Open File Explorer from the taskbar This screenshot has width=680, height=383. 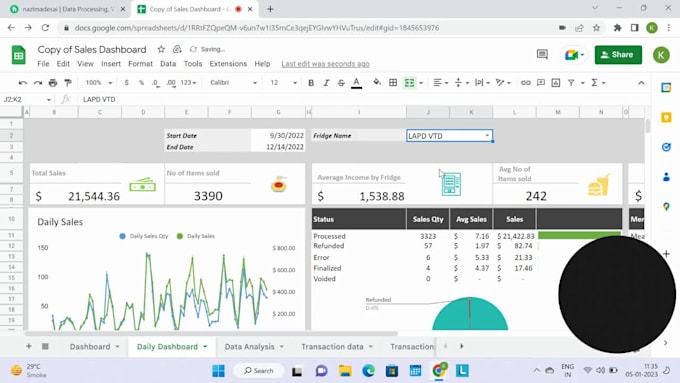[x=345, y=370]
